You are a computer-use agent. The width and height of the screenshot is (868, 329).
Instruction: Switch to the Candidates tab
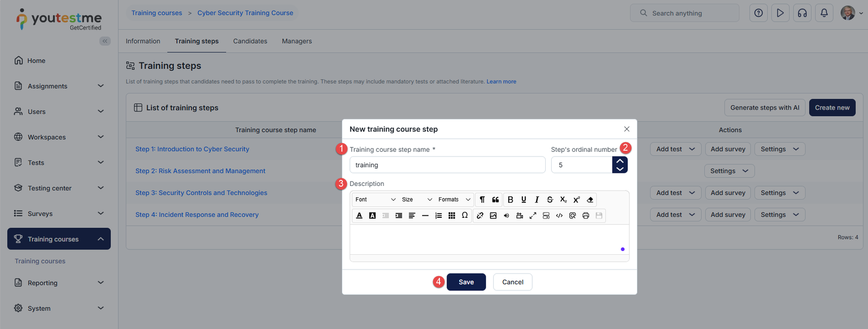(250, 41)
